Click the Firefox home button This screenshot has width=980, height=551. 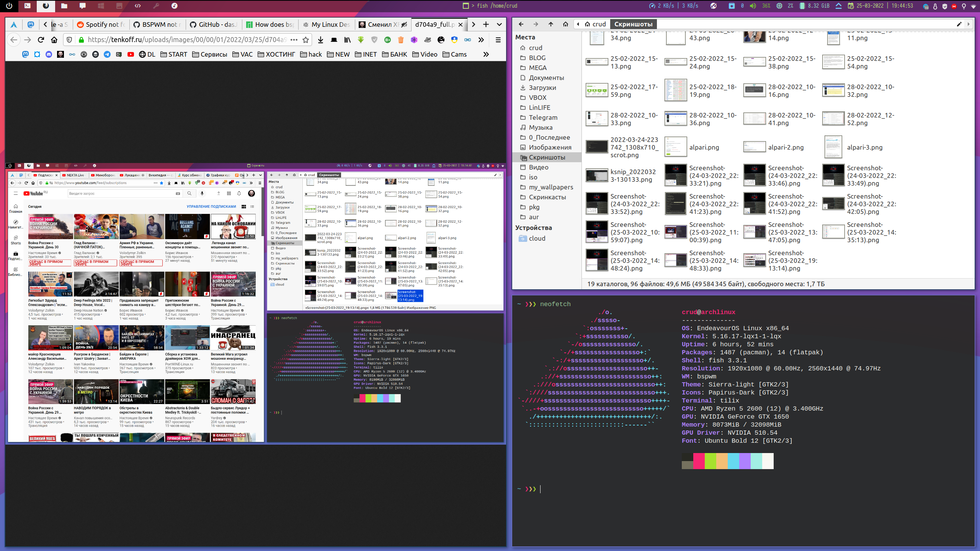pos(54,40)
